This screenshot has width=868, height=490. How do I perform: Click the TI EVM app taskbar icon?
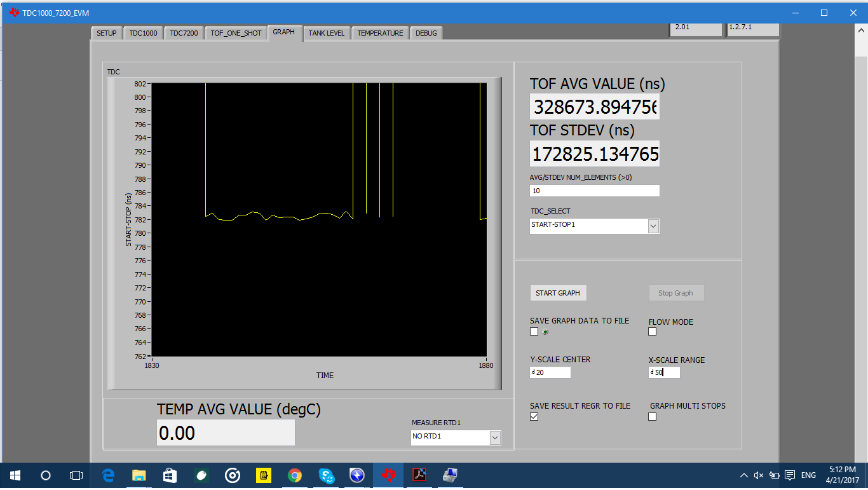(388, 475)
